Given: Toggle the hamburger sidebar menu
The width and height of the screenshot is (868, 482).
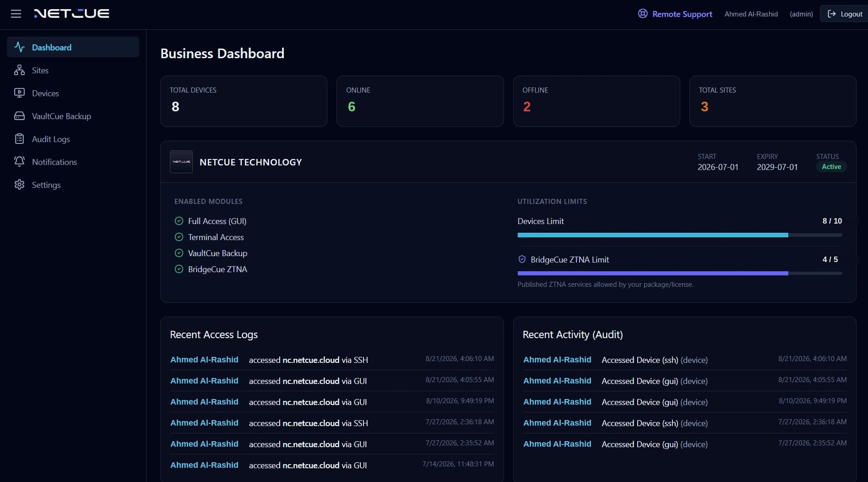Looking at the screenshot, I should click(x=16, y=14).
